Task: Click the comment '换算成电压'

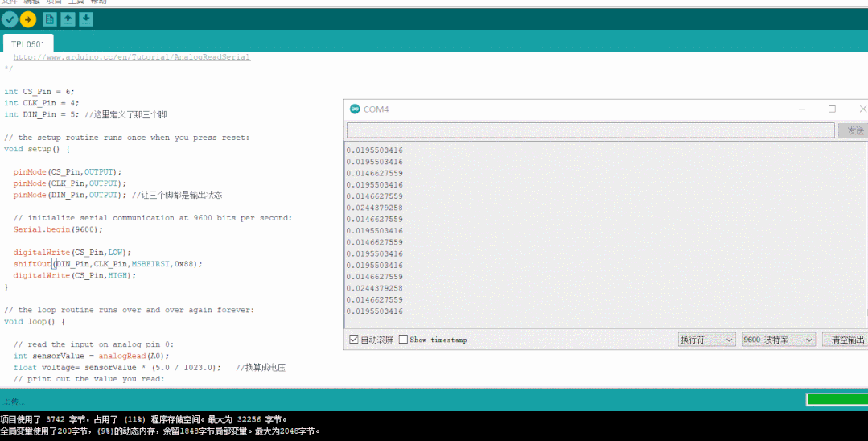Action: tap(261, 367)
